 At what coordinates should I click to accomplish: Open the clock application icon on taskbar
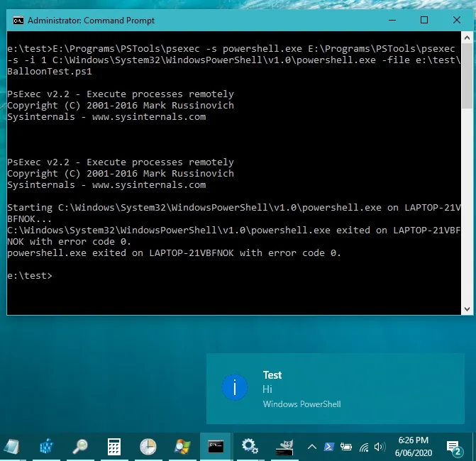[x=148, y=447]
